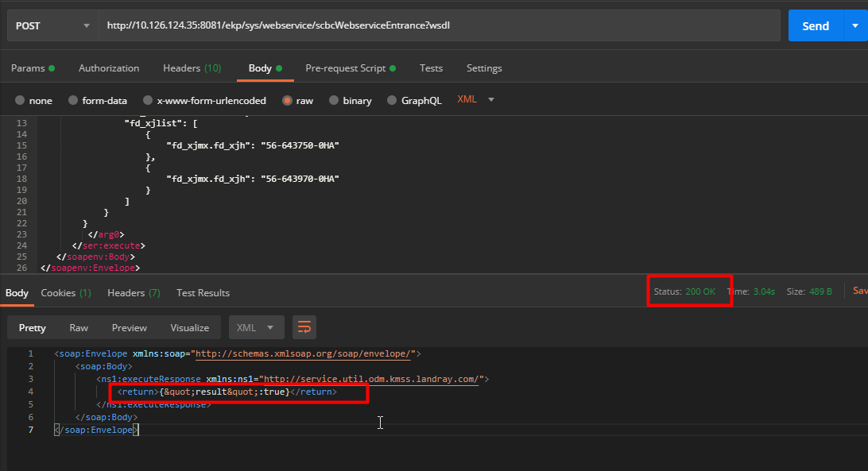
Task: Open the Cookies (1) response tab
Action: pos(65,292)
